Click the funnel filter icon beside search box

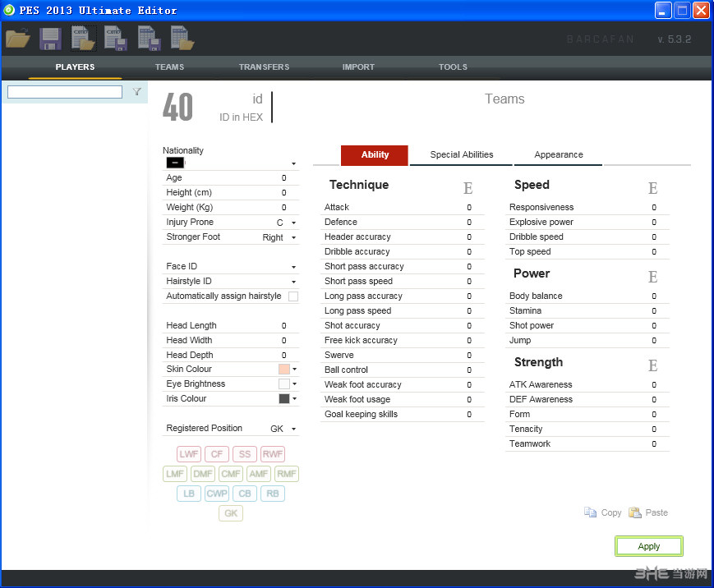tap(136, 92)
